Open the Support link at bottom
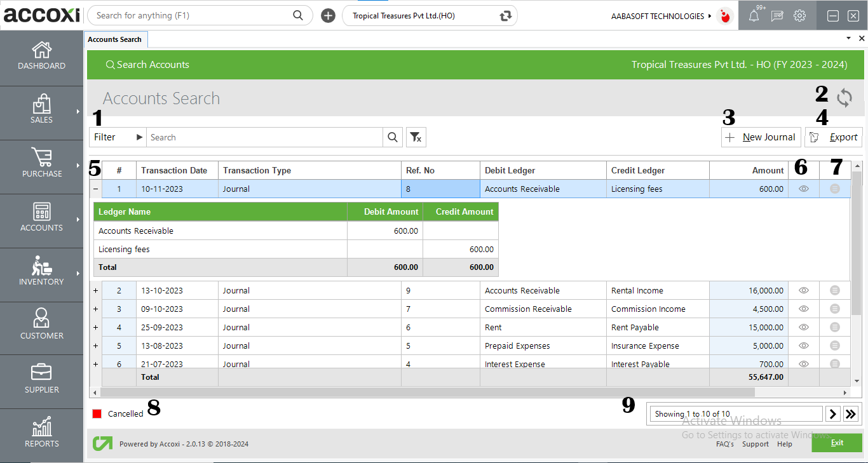868x463 pixels. (755, 444)
